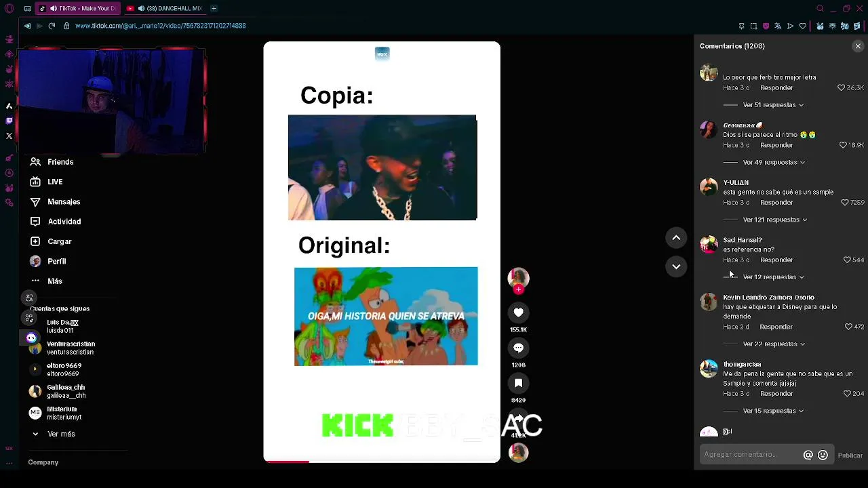Reply to Sad_Hansel7 via Responder
868x488 pixels.
click(x=776, y=260)
